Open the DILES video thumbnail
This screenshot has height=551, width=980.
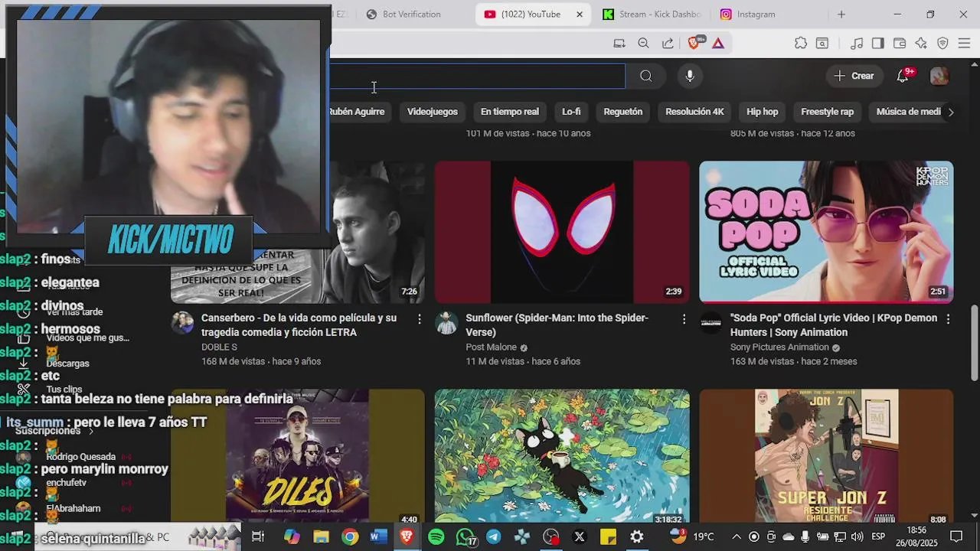pos(297,456)
